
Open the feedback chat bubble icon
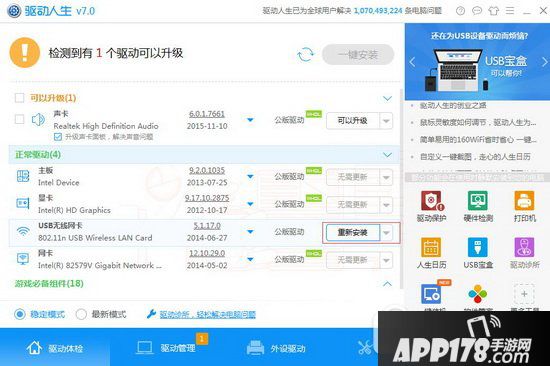click(477, 11)
